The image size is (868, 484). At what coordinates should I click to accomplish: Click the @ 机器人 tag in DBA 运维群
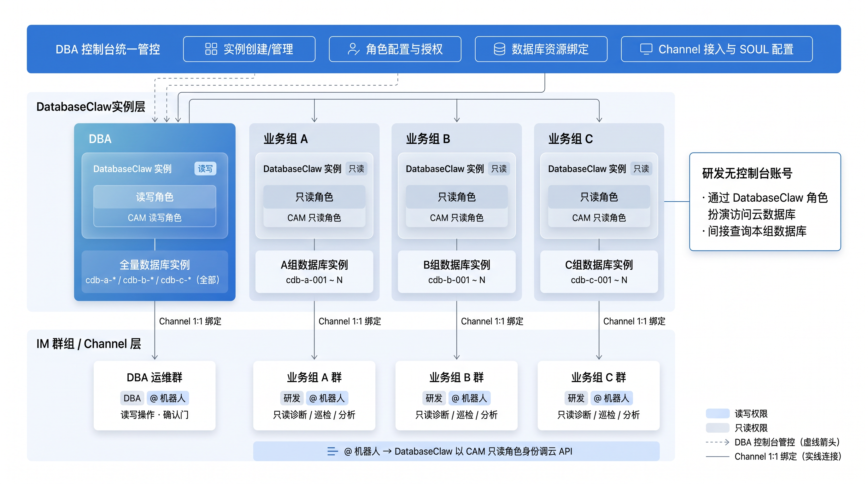(167, 398)
